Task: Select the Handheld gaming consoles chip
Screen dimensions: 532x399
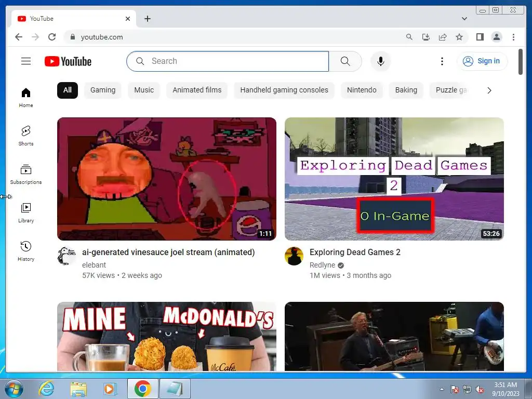Action: (284, 90)
